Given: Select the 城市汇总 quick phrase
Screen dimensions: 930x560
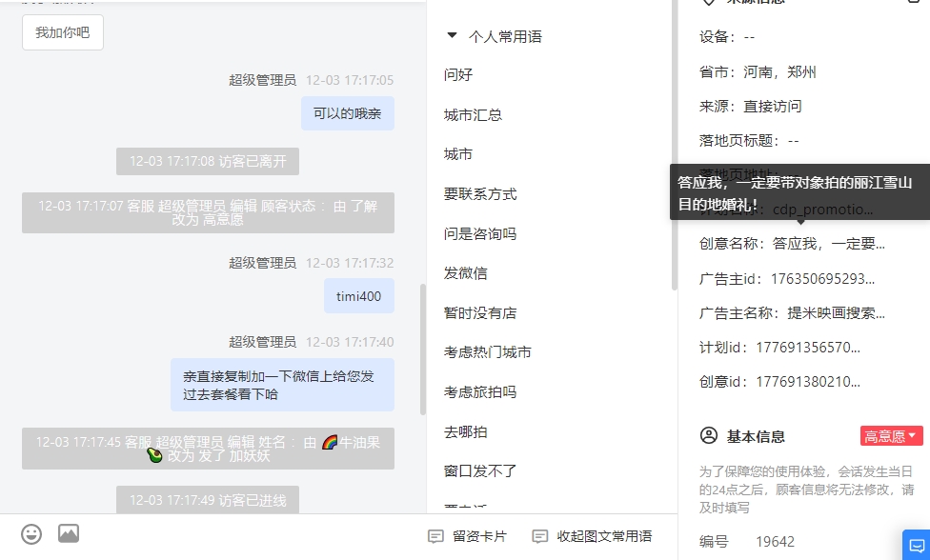Looking at the screenshot, I should pos(473,115).
